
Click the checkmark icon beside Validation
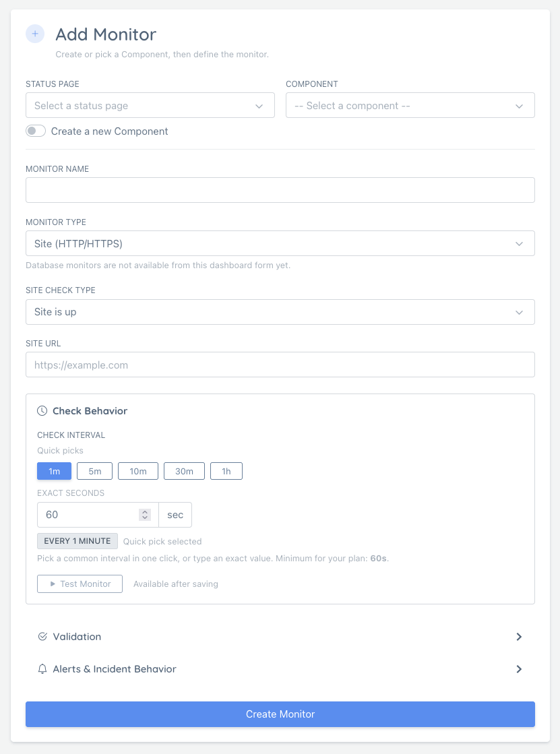point(42,636)
